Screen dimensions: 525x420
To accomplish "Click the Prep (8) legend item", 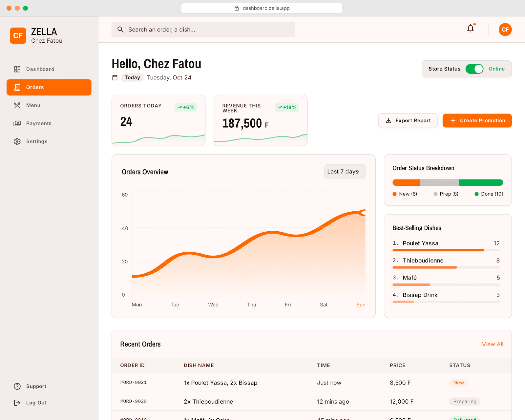I will pos(446,194).
